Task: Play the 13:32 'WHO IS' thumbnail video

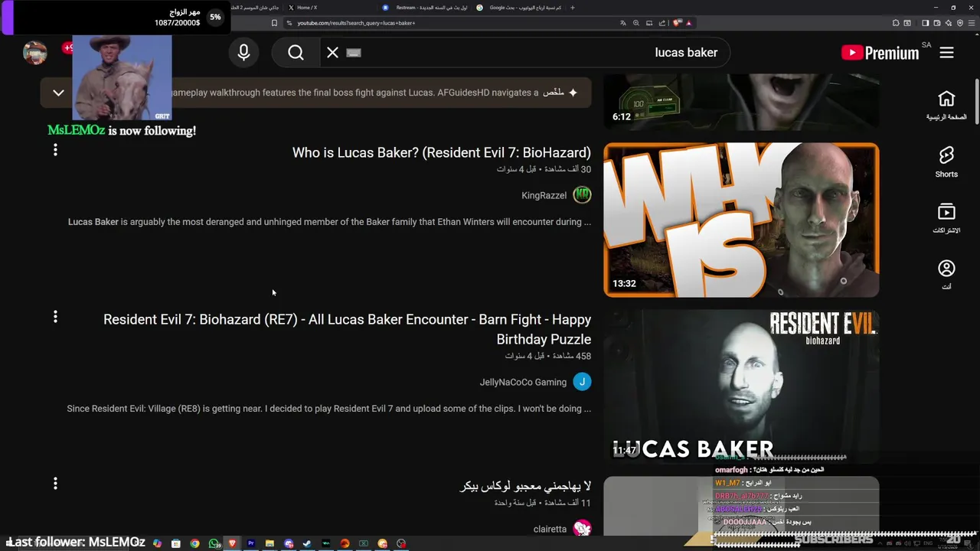Action: pyautogui.click(x=741, y=220)
